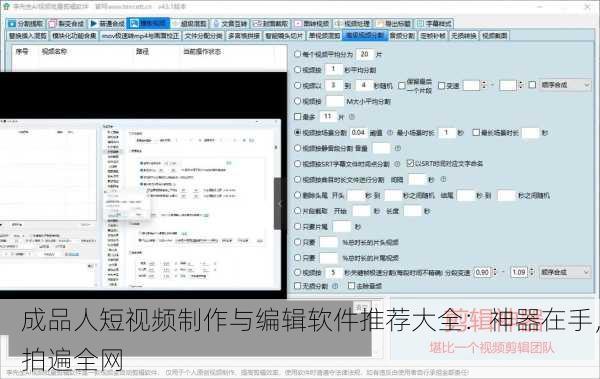Screen dimensions: 600x379
Task: Select 删除头尾 radio option
Action: pyautogui.click(x=297, y=195)
